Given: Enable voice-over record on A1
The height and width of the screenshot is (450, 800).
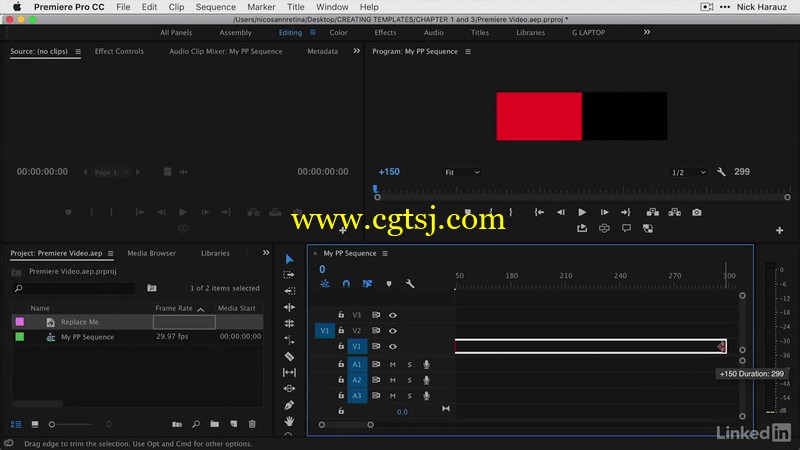Looking at the screenshot, I should coord(426,364).
